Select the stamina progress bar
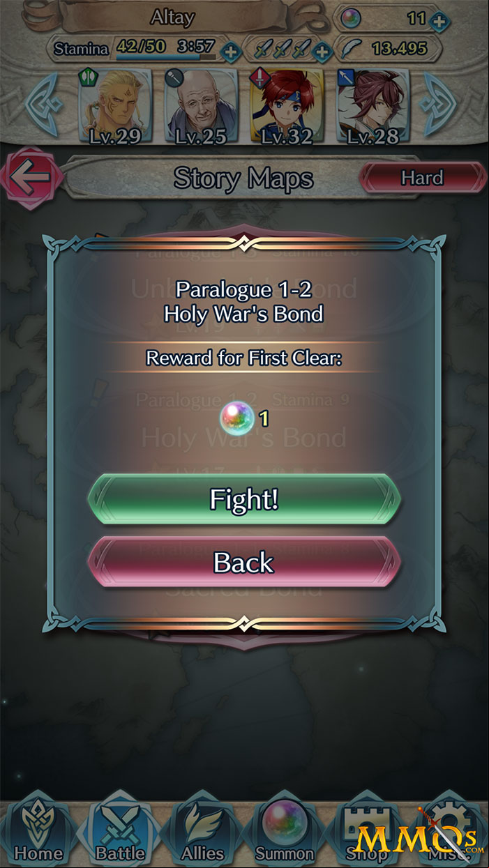This screenshot has width=489, height=868. (166, 57)
